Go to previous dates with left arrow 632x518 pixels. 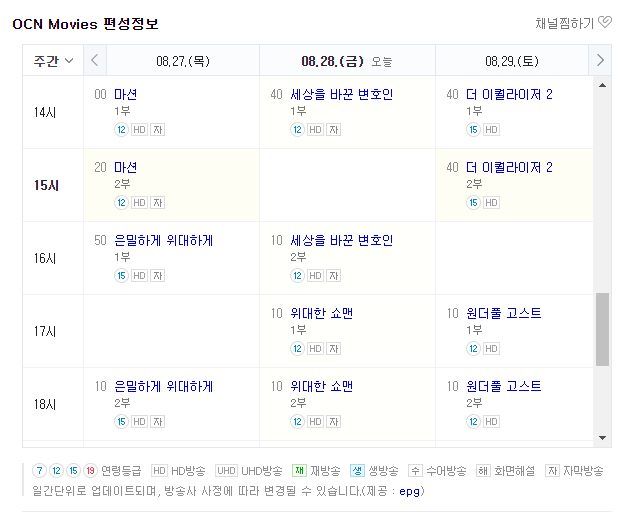pyautogui.click(x=95, y=60)
